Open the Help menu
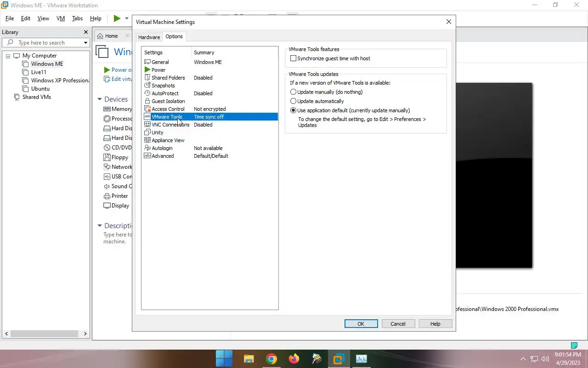 pyautogui.click(x=96, y=18)
